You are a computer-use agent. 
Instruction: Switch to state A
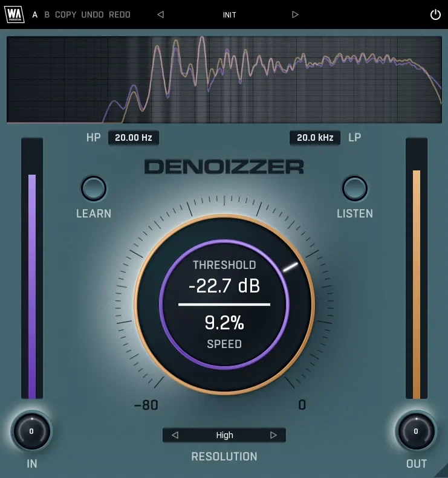point(35,15)
